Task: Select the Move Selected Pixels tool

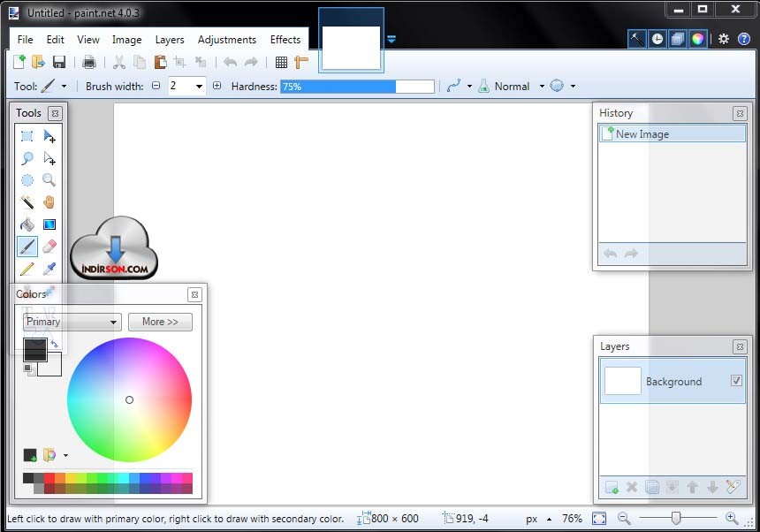Action: [x=49, y=136]
